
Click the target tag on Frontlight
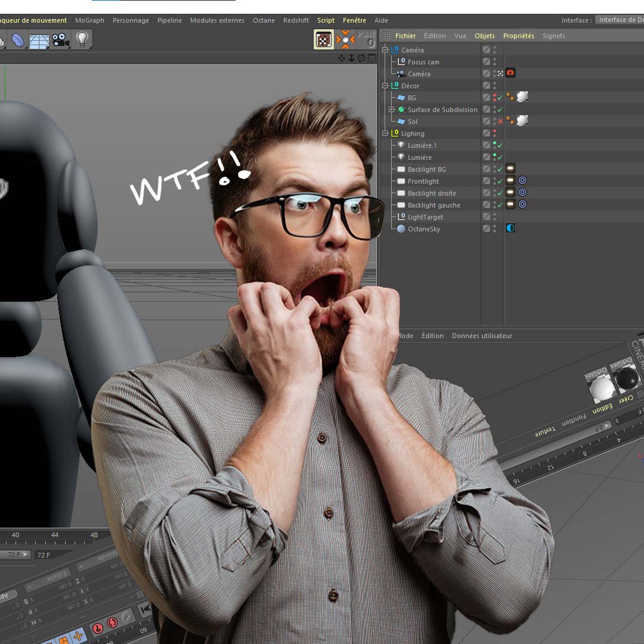coord(522,180)
